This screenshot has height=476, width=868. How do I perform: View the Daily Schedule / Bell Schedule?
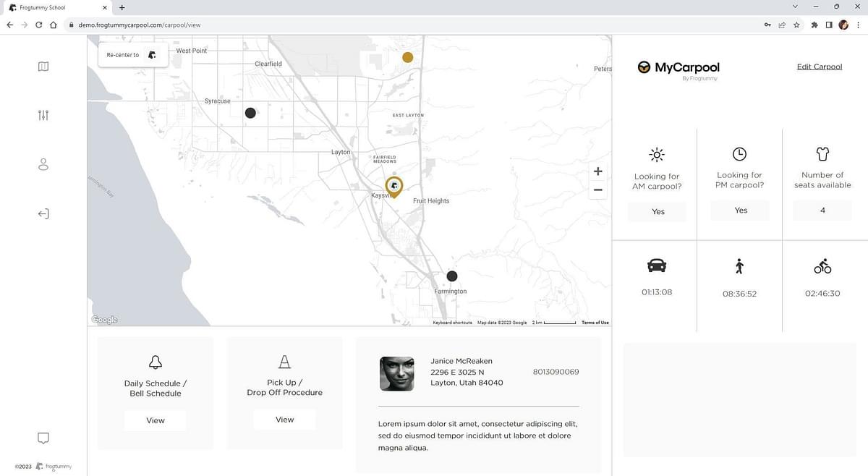pyautogui.click(x=156, y=420)
